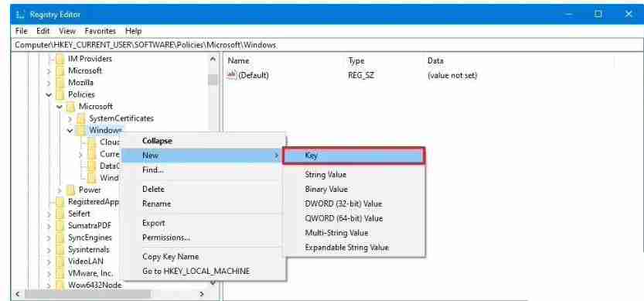Click the VideoLAN folder icon
644x301 pixels.
(x=60, y=262)
